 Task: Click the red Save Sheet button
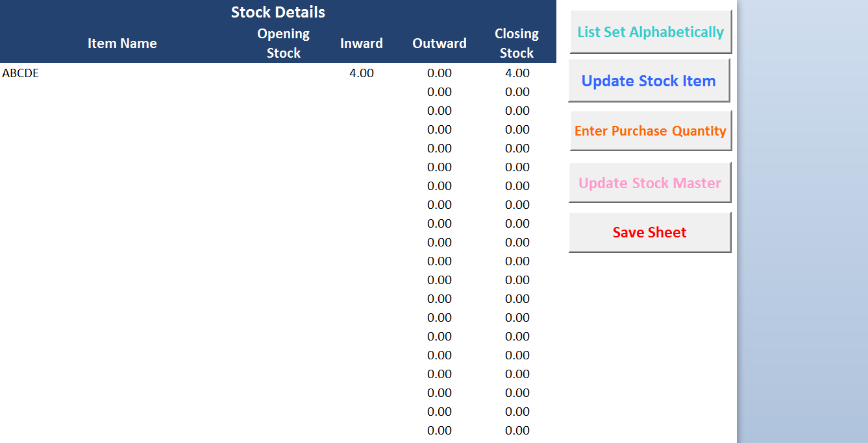[650, 232]
